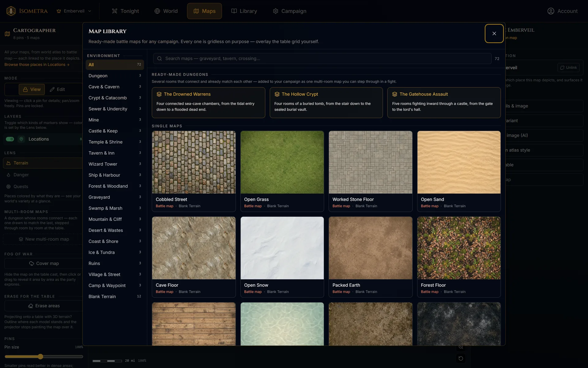
Task: Filter by Desert & Wastes
Action: pyautogui.click(x=115, y=230)
